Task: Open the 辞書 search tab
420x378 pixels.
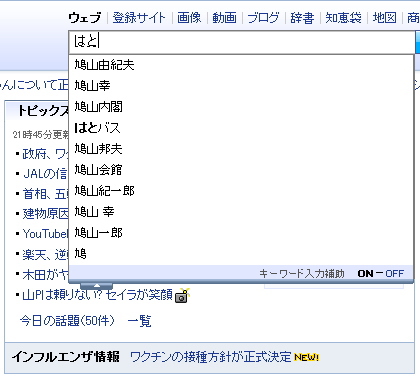Action: (302, 17)
